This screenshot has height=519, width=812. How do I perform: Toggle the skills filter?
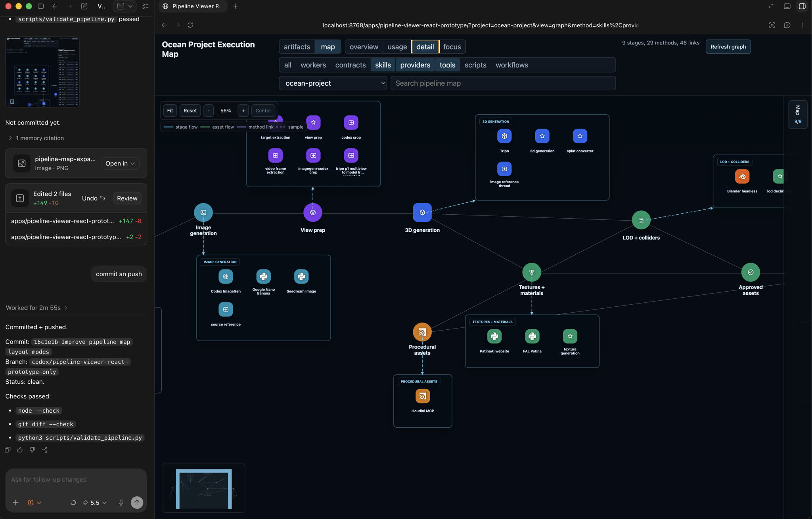(x=383, y=65)
